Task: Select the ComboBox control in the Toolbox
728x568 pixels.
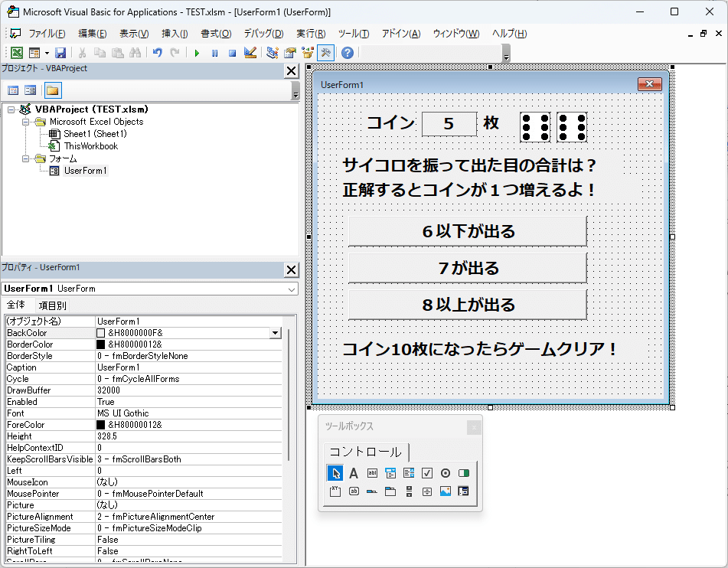Action: 390,473
